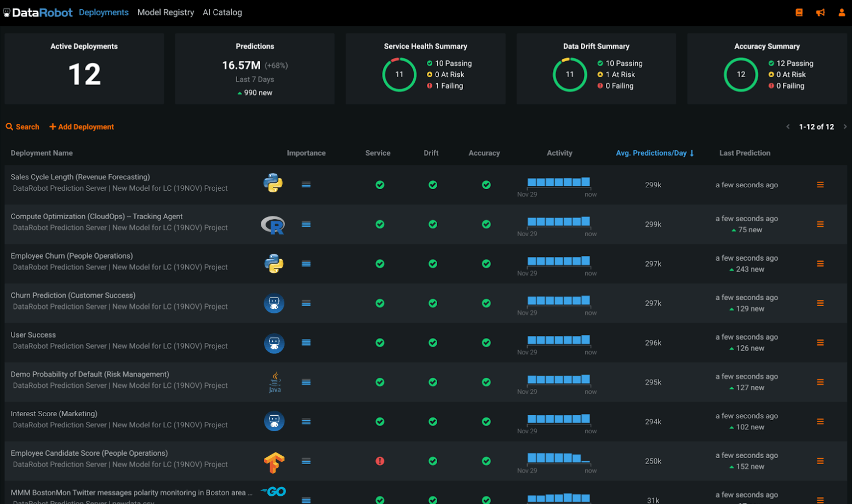Sort by Service column header
Screen dimensions: 852x504
pyautogui.click(x=378, y=153)
